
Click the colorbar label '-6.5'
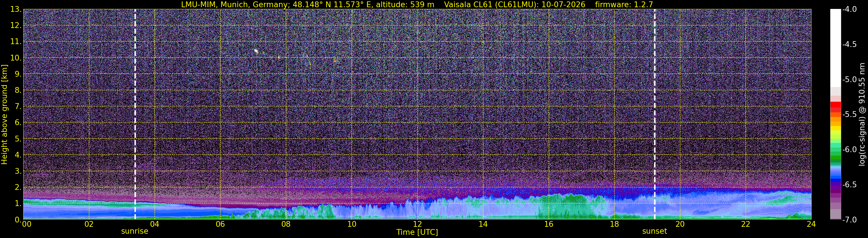click(849, 185)
